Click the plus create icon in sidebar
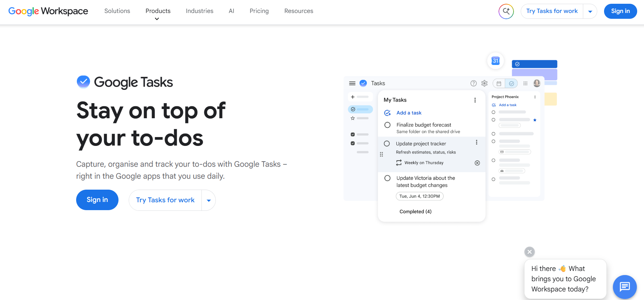Viewport: 644px width, 300px height. (x=353, y=97)
